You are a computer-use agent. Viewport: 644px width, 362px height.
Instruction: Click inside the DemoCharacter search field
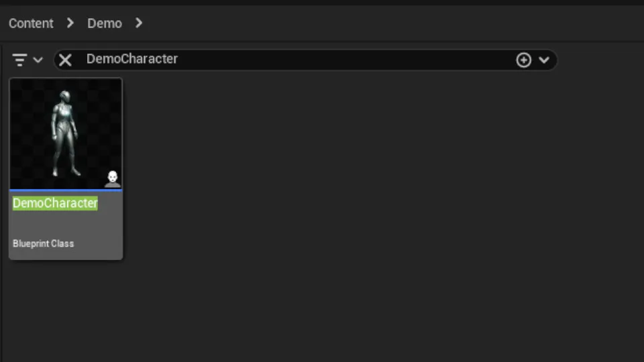pyautogui.click(x=288, y=60)
